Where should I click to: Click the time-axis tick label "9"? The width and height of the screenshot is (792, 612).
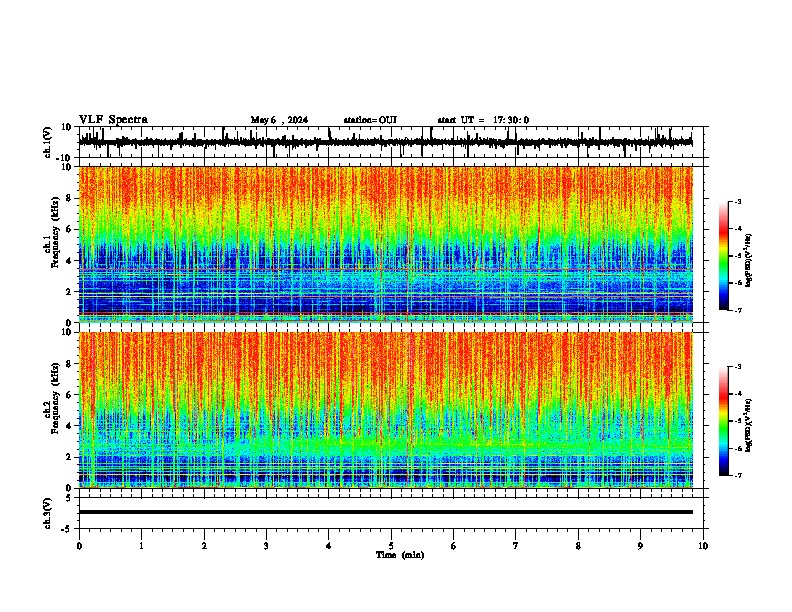pos(640,546)
